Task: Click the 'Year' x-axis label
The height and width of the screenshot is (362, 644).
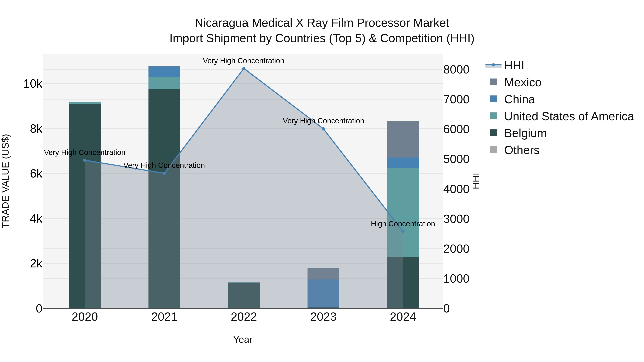Action: point(243,340)
